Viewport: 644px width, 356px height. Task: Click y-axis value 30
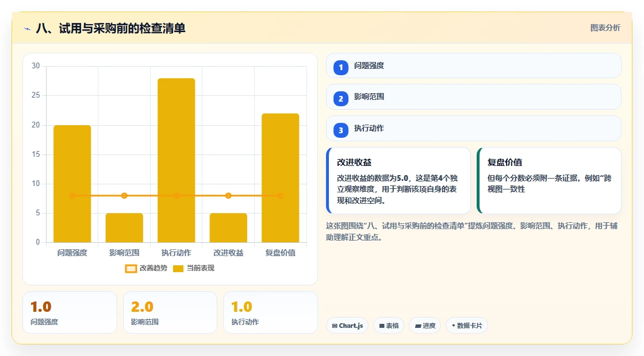click(x=36, y=65)
